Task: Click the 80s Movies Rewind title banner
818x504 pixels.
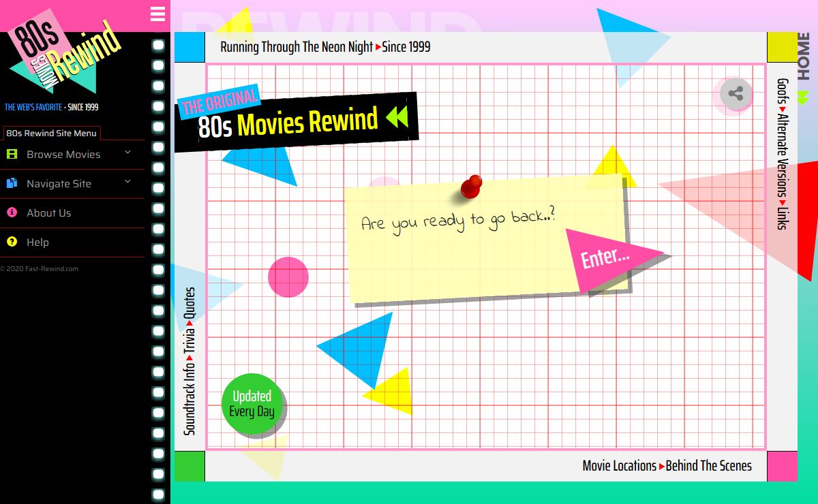Action: pos(297,121)
